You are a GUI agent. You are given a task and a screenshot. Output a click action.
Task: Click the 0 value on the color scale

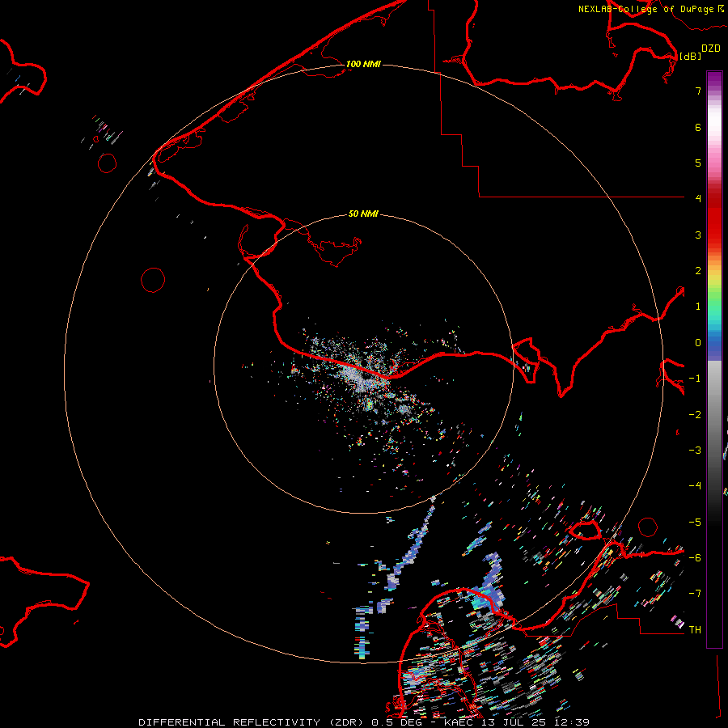(x=698, y=343)
